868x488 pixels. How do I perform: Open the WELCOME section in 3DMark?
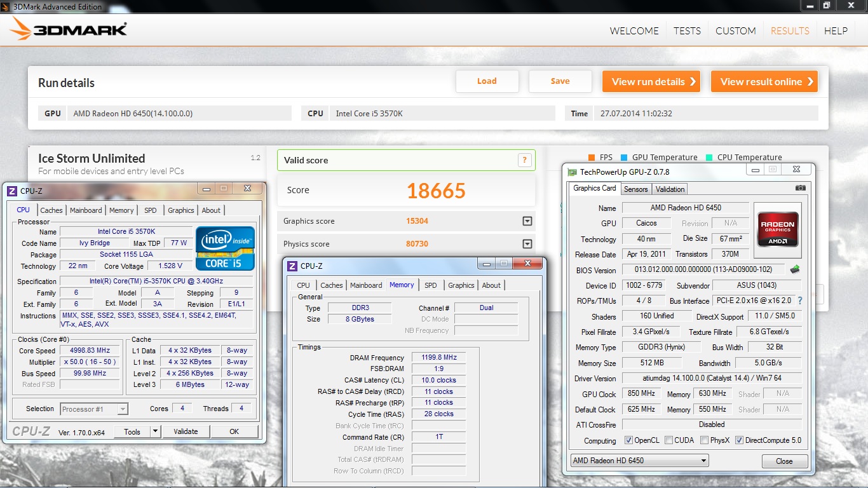coord(634,30)
